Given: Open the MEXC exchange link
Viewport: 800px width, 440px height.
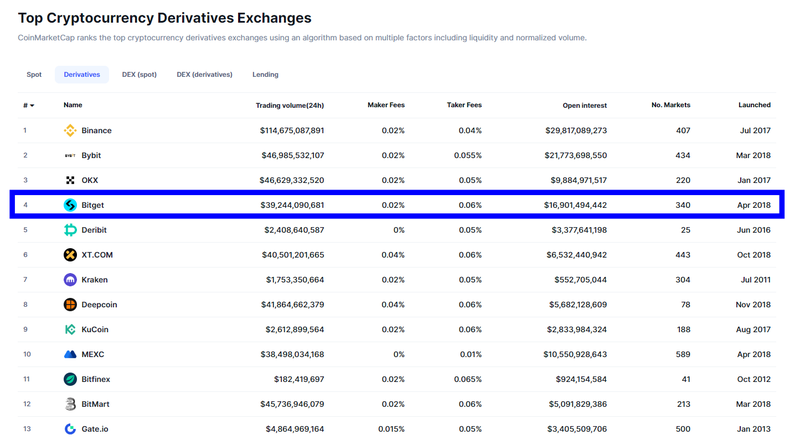Looking at the screenshot, I should [x=93, y=354].
